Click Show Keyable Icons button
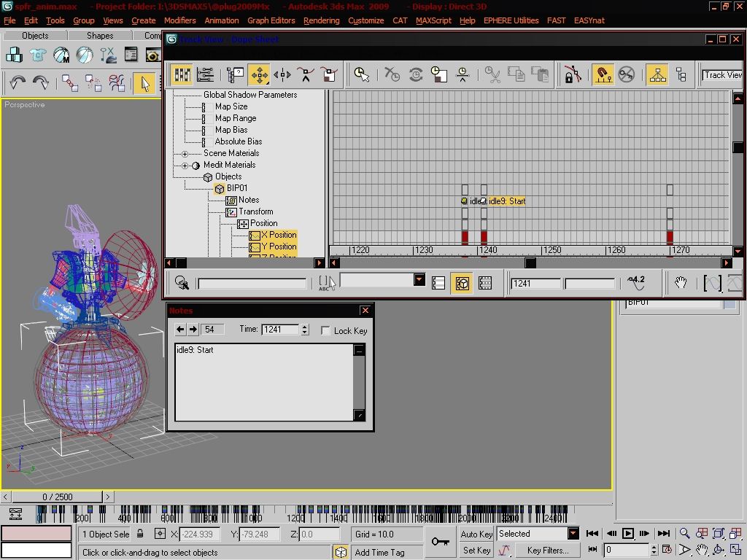This screenshot has height=560, width=747. click(x=626, y=75)
